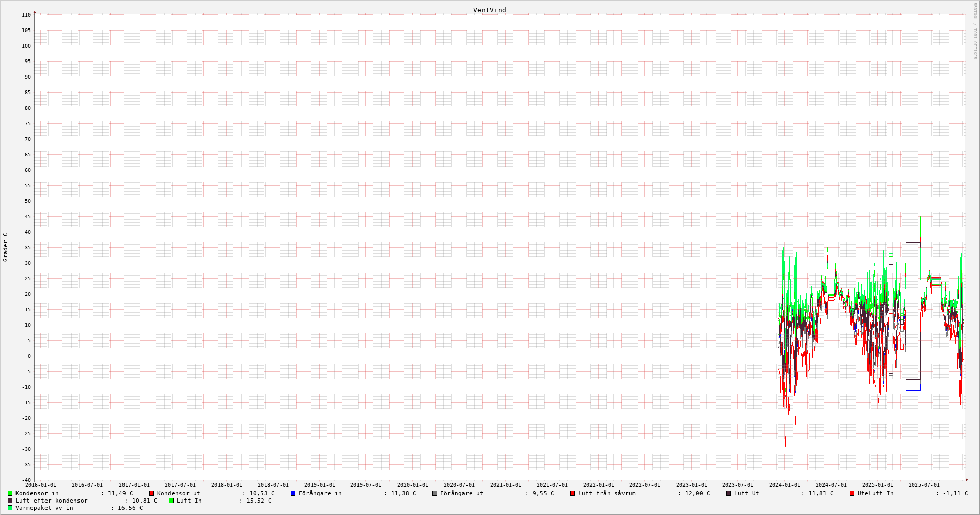Select the 2016-01-01 x-axis date label
This screenshot has width=980, height=515.
tap(41, 485)
